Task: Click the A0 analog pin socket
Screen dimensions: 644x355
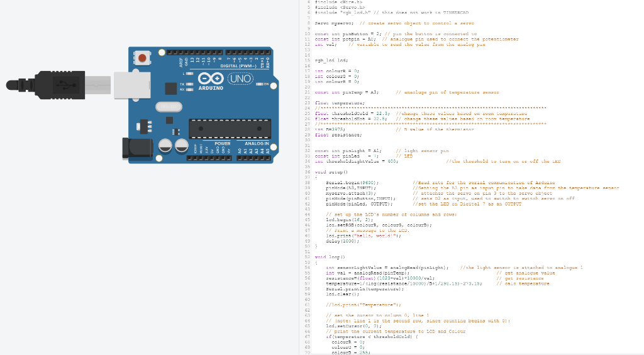Action: (x=240, y=158)
